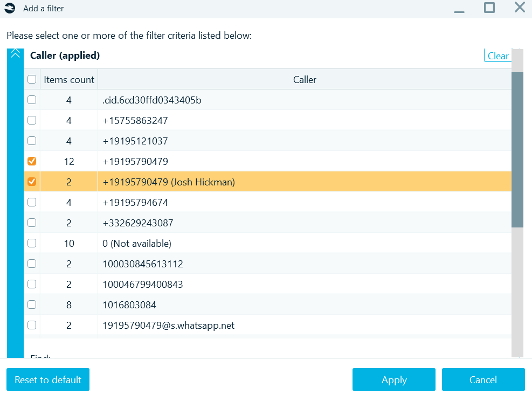Sort by the Caller column header

tap(304, 79)
